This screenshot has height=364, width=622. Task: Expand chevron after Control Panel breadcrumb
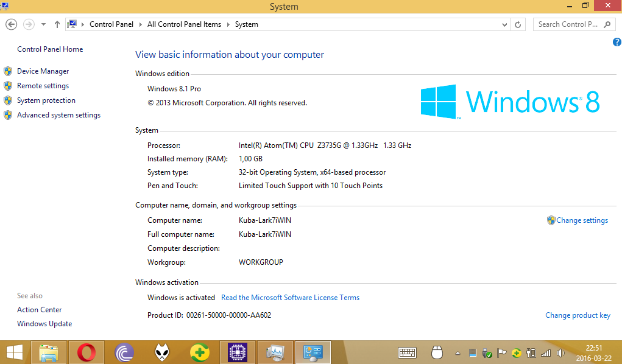tap(141, 24)
